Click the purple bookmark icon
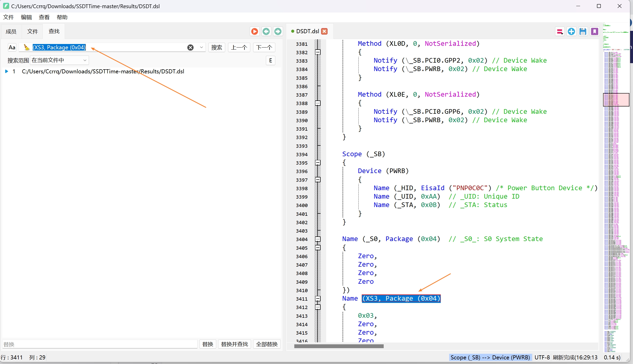The height and width of the screenshot is (364, 633). click(x=595, y=31)
